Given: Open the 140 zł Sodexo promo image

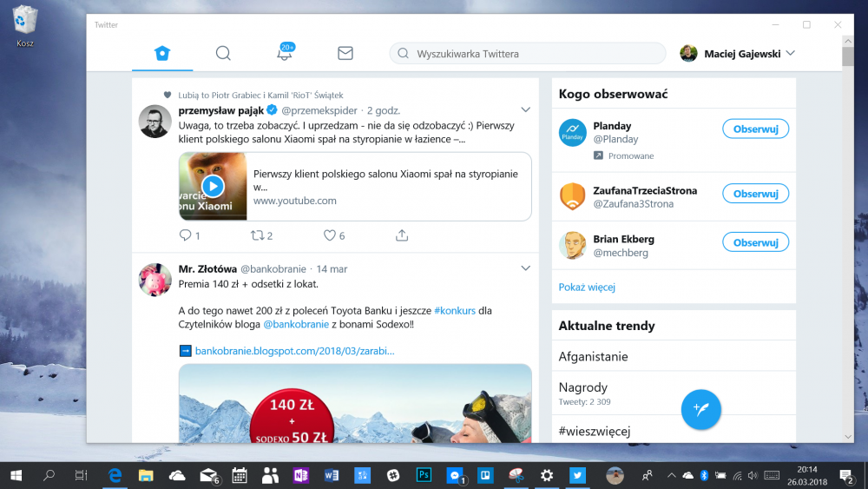Looking at the screenshot, I should tap(355, 403).
